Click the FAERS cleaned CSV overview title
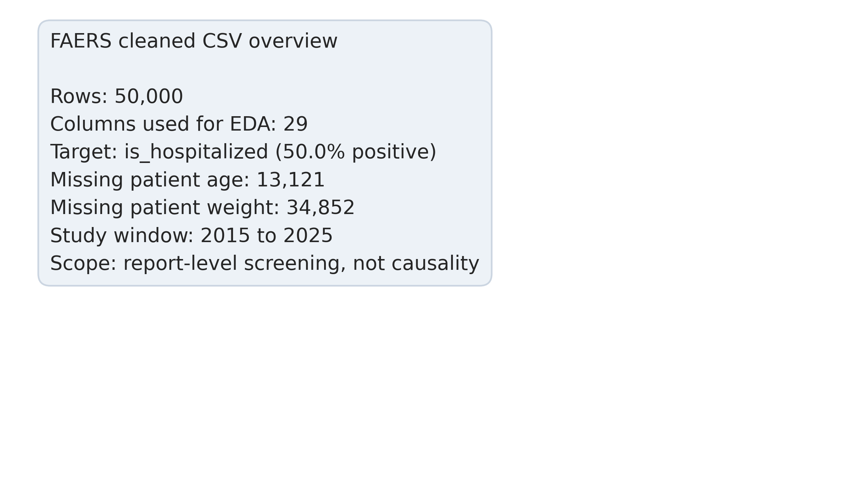Image resolution: width=860 pixels, height=504 pixels. [x=194, y=41]
